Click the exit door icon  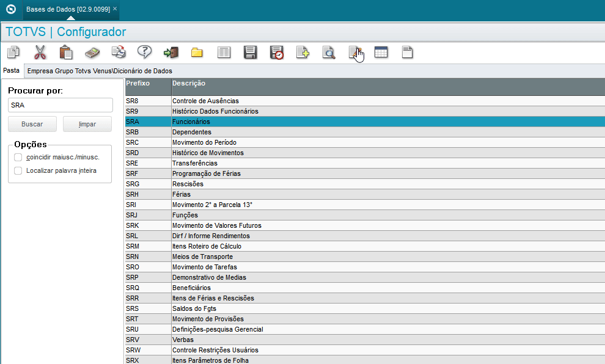pyautogui.click(x=171, y=52)
